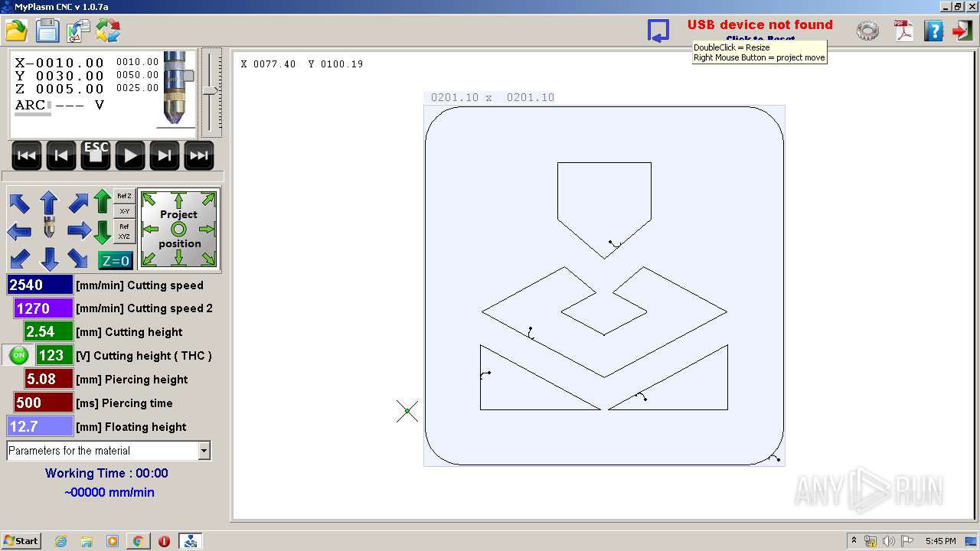Open settings with the gear icon
980x551 pixels.
coord(867,31)
